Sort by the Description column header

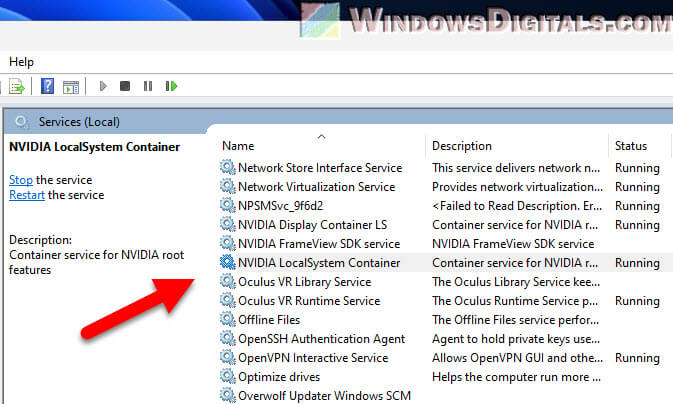(x=462, y=146)
